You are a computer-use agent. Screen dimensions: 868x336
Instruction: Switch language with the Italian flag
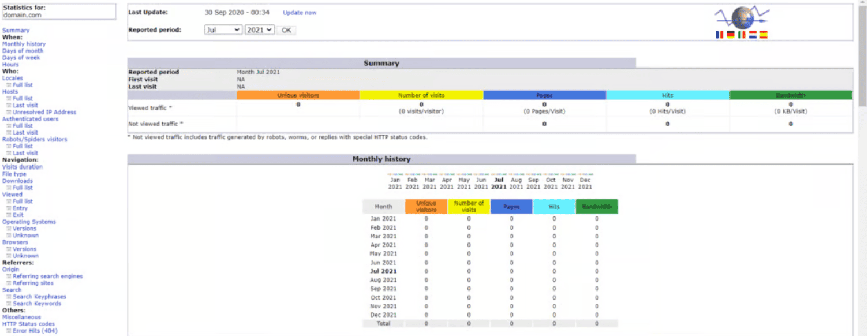pyautogui.click(x=741, y=35)
